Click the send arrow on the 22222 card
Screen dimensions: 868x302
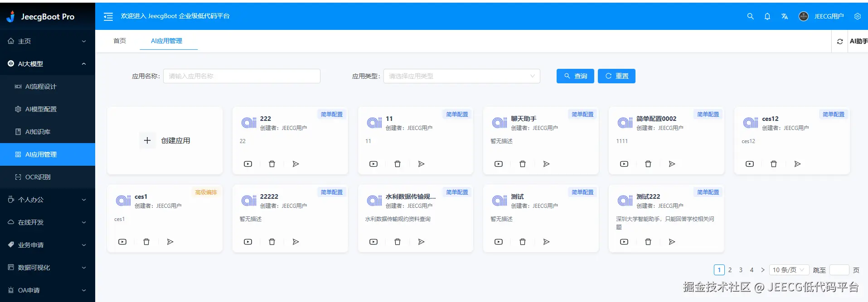(x=296, y=242)
